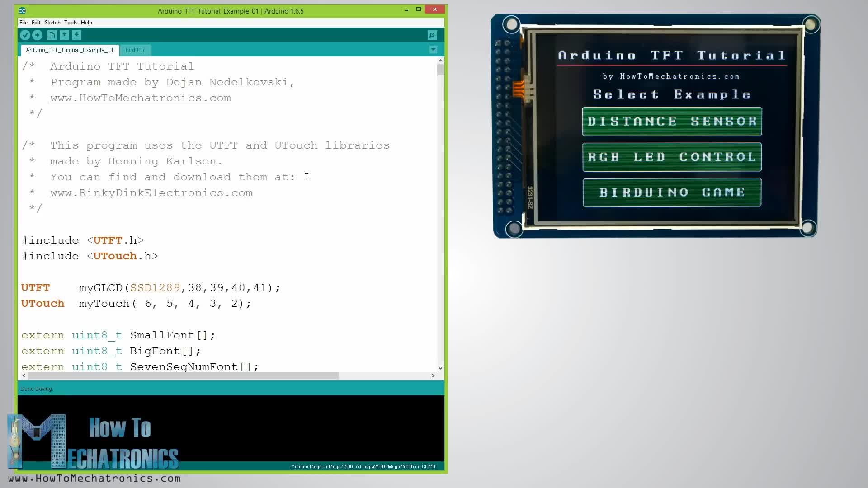Create a new sketch via New icon

[52, 35]
